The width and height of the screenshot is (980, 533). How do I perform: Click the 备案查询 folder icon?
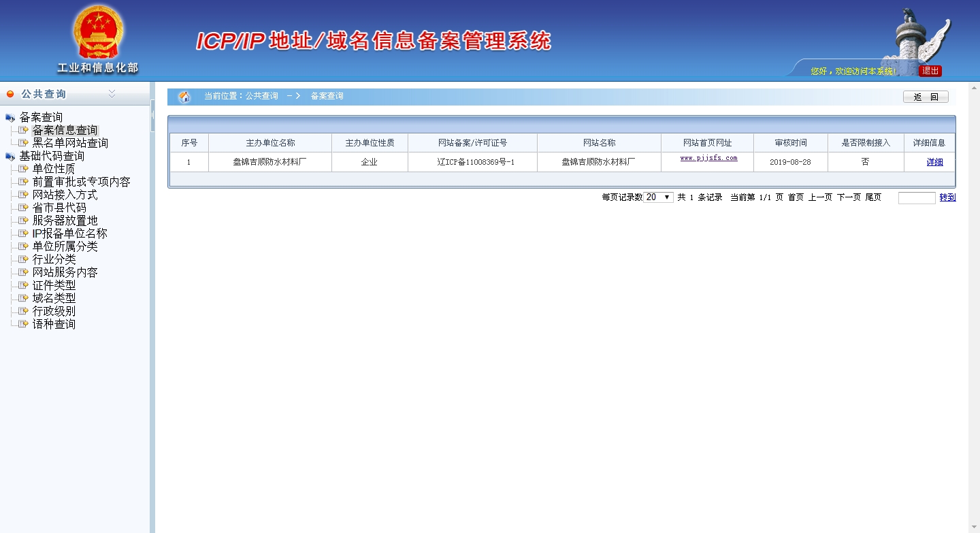tap(10, 118)
